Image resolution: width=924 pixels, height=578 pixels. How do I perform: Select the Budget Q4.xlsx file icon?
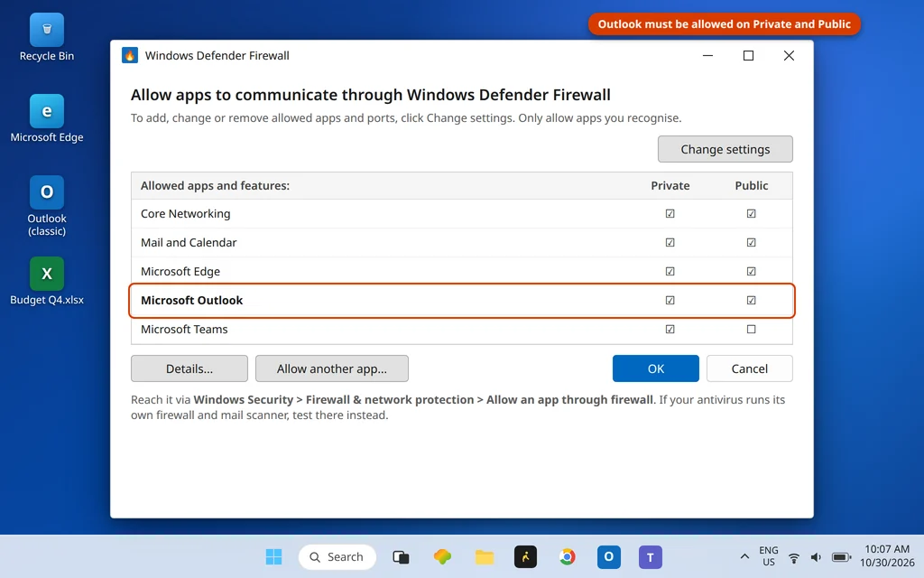point(47,282)
